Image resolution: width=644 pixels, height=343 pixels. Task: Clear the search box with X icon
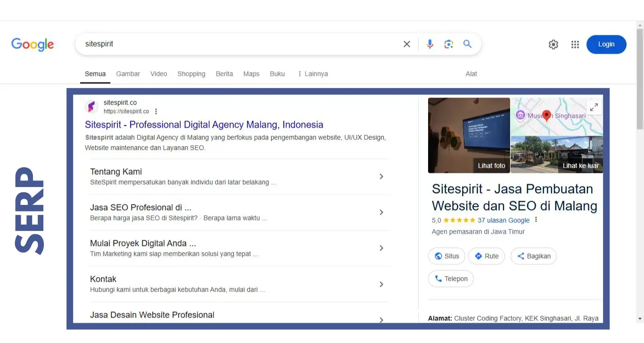click(407, 44)
